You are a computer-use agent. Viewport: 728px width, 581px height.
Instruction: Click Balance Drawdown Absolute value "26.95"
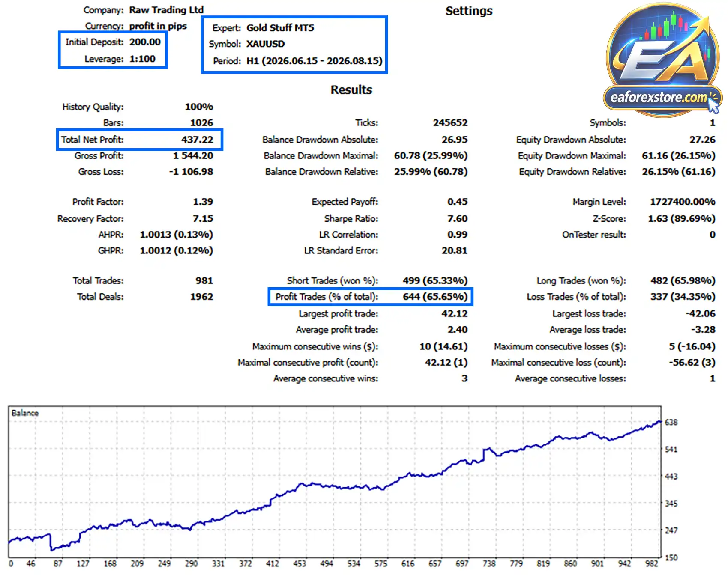455,140
